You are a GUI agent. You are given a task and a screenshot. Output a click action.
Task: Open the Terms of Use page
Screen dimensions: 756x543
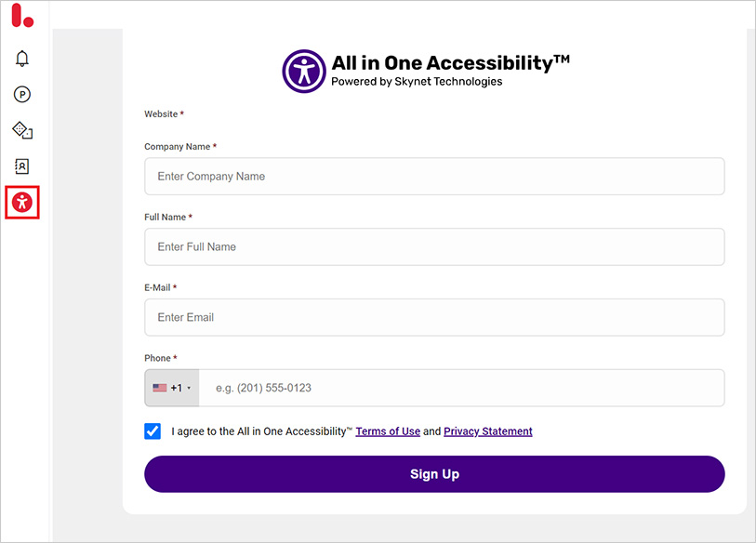[x=387, y=430]
